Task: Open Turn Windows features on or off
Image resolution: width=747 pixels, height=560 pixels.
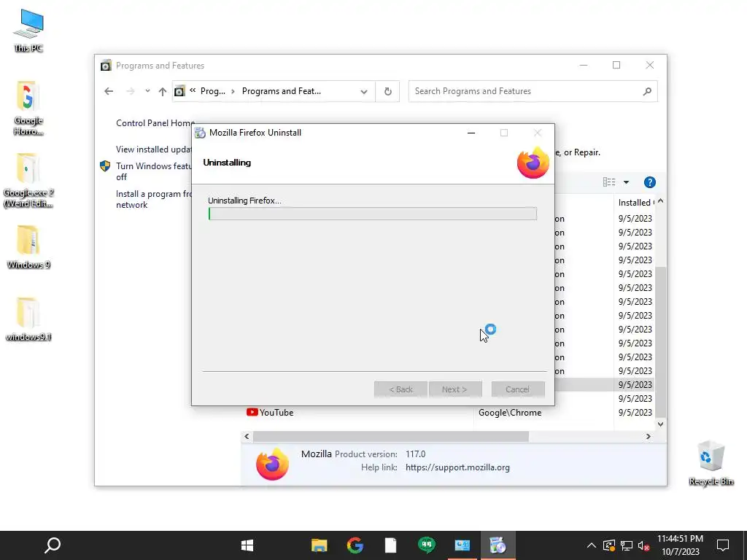Action: (153, 171)
